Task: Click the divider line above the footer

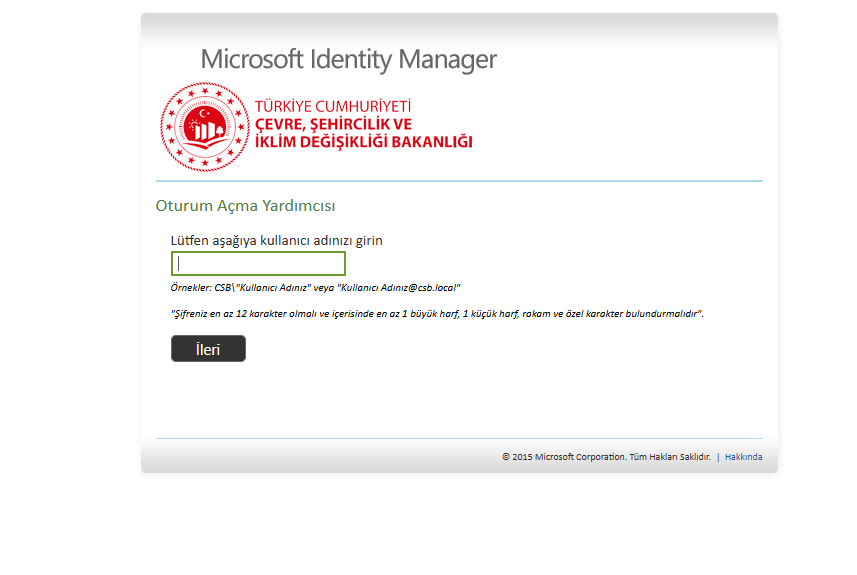Action: point(459,438)
